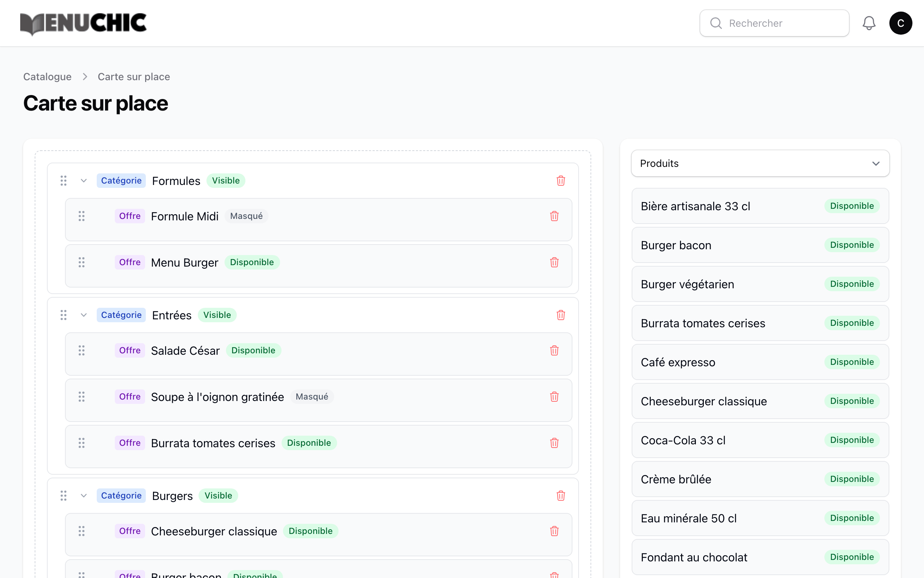924x578 pixels.
Task: Click the MenuChic logo
Action: click(x=83, y=24)
